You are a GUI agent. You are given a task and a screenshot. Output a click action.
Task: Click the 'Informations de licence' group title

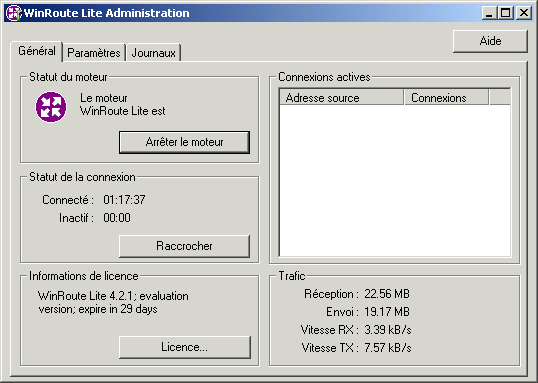click(x=84, y=276)
